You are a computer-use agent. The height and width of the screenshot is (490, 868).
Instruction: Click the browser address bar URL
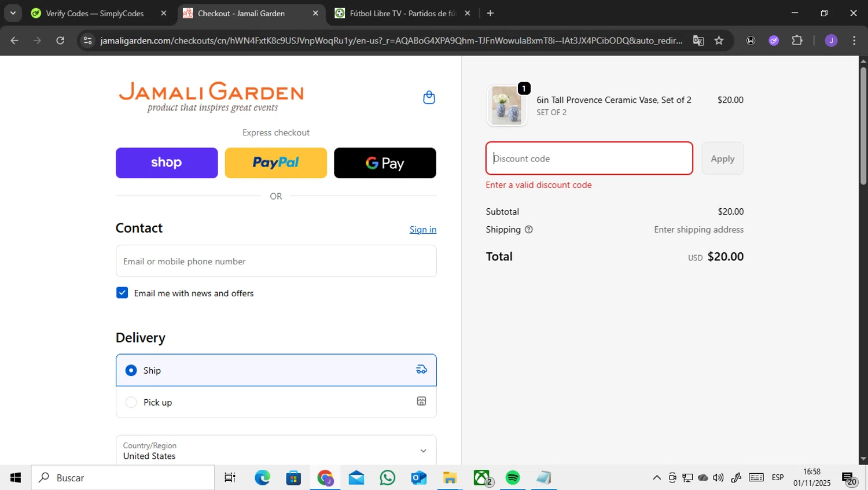pyautogui.click(x=391, y=40)
